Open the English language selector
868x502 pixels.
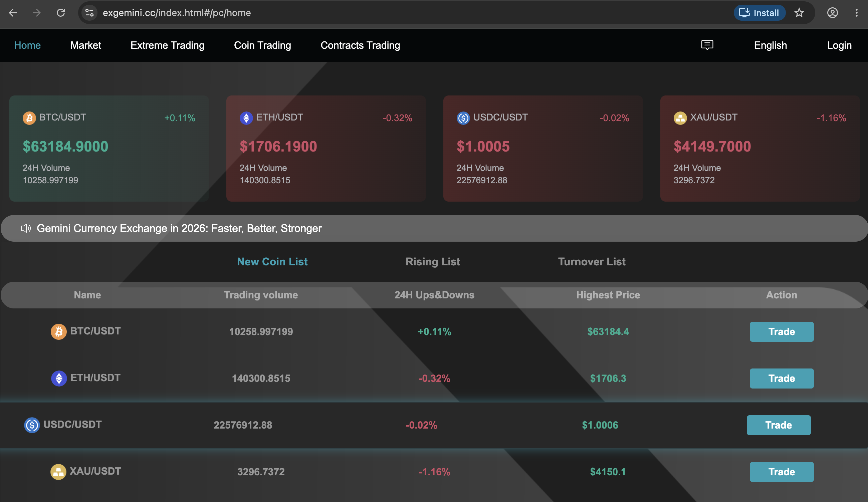[770, 45]
